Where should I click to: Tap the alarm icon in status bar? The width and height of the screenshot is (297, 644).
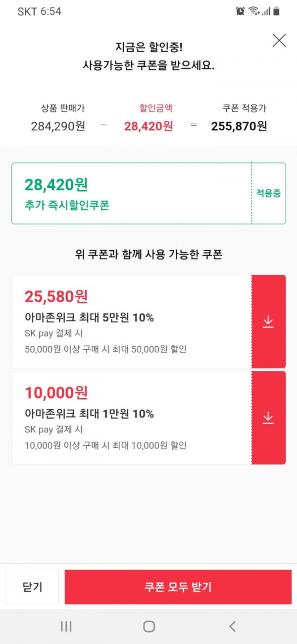pyautogui.click(x=240, y=11)
